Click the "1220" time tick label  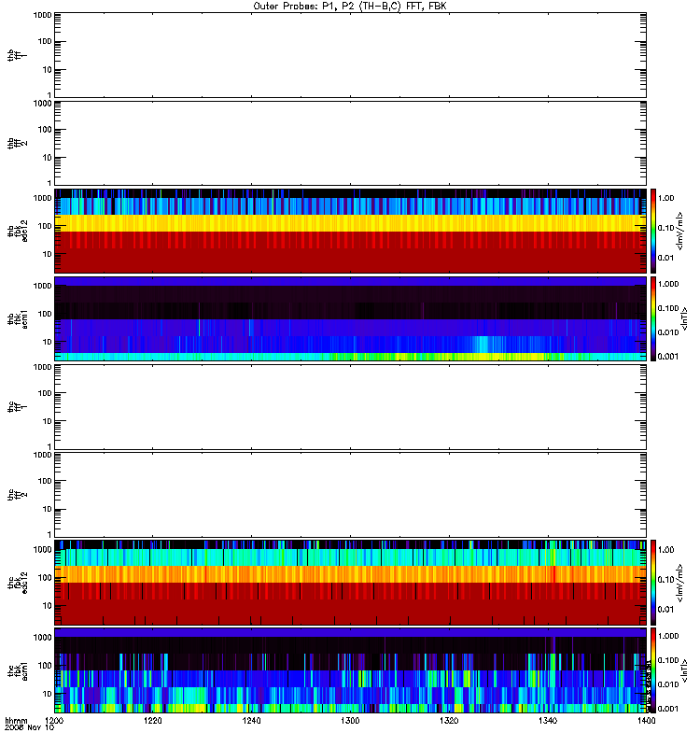tap(152, 720)
